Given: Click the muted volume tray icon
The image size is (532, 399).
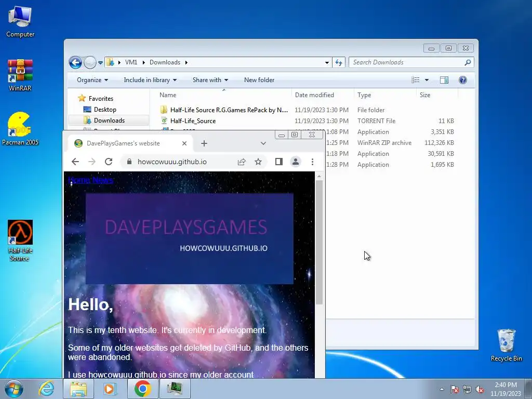Looking at the screenshot, I should point(480,389).
